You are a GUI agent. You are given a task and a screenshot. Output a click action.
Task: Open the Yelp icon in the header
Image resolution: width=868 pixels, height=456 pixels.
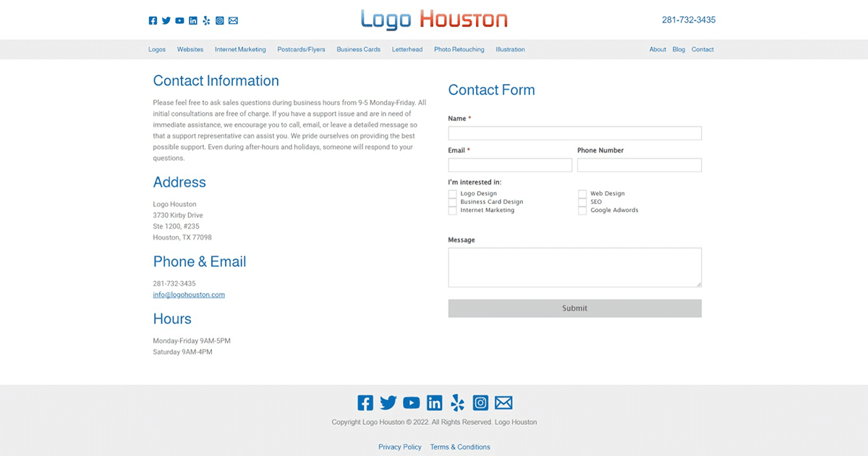pyautogui.click(x=205, y=20)
